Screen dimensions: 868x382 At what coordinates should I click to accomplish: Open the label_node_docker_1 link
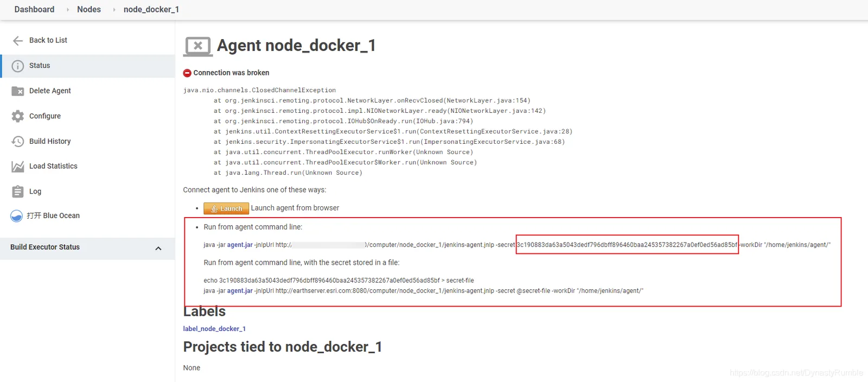click(214, 329)
